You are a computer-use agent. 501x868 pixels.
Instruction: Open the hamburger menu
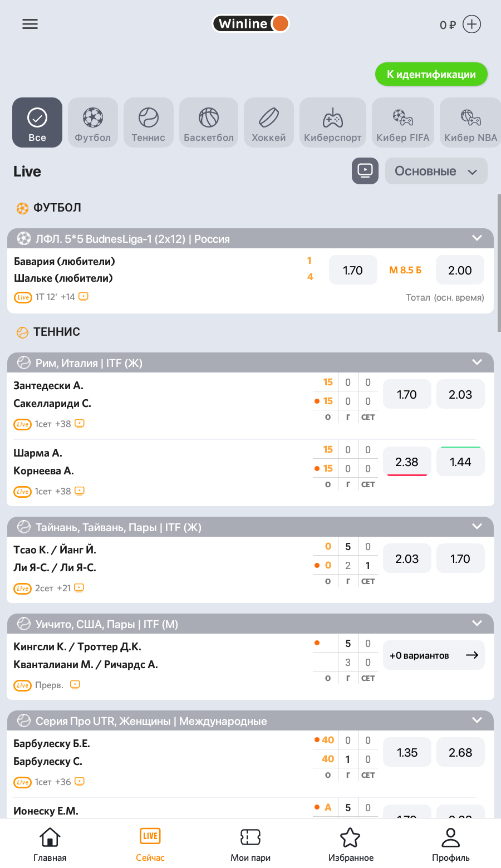pyautogui.click(x=30, y=24)
